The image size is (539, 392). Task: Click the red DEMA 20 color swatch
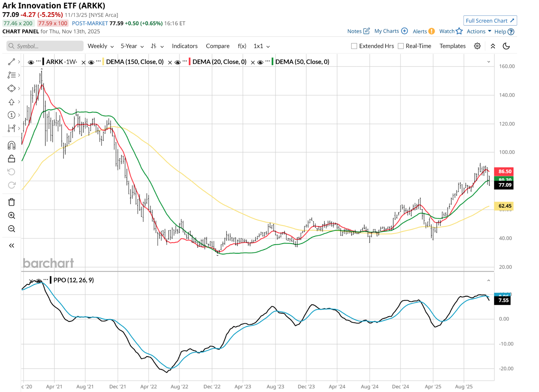click(x=190, y=62)
